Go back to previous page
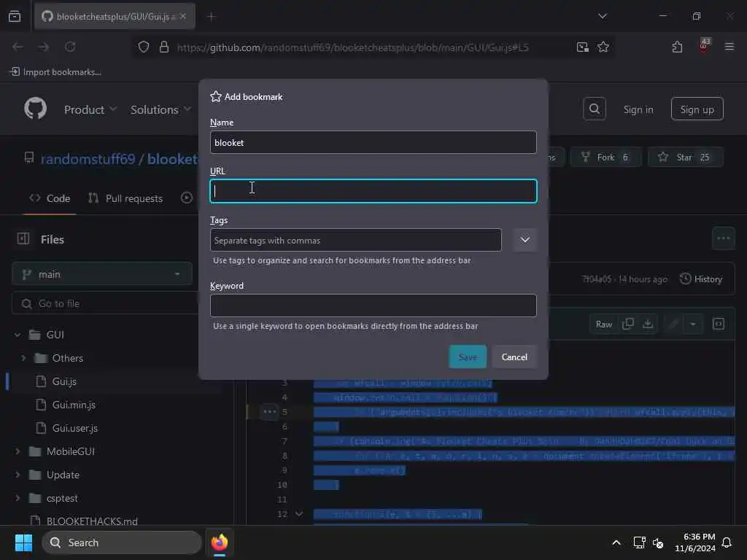 [x=18, y=47]
